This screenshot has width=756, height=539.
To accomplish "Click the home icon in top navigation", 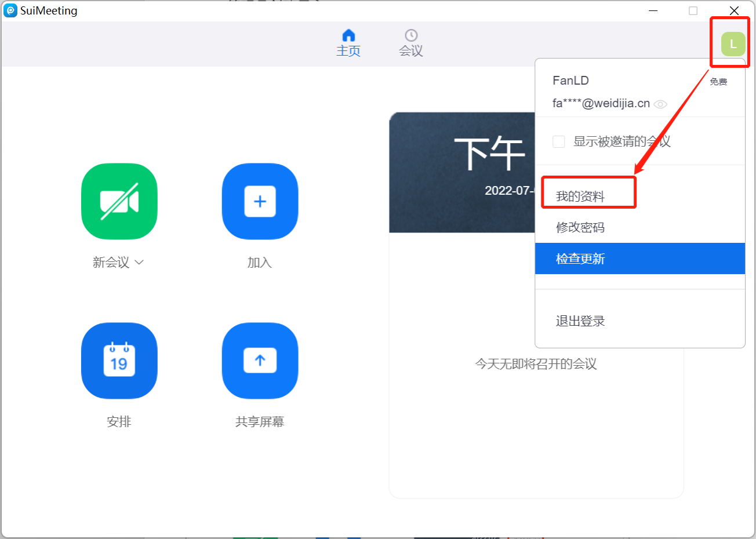I will click(348, 35).
